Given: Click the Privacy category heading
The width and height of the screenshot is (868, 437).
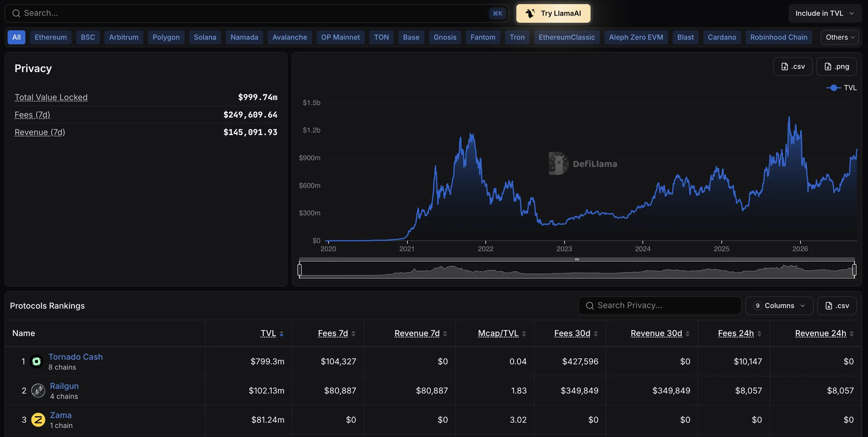Looking at the screenshot, I should pyautogui.click(x=33, y=69).
